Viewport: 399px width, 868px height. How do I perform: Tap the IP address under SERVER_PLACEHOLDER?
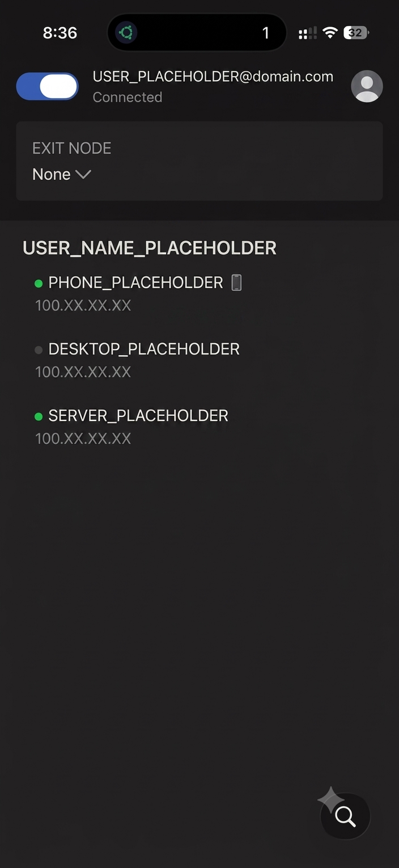[83, 439]
